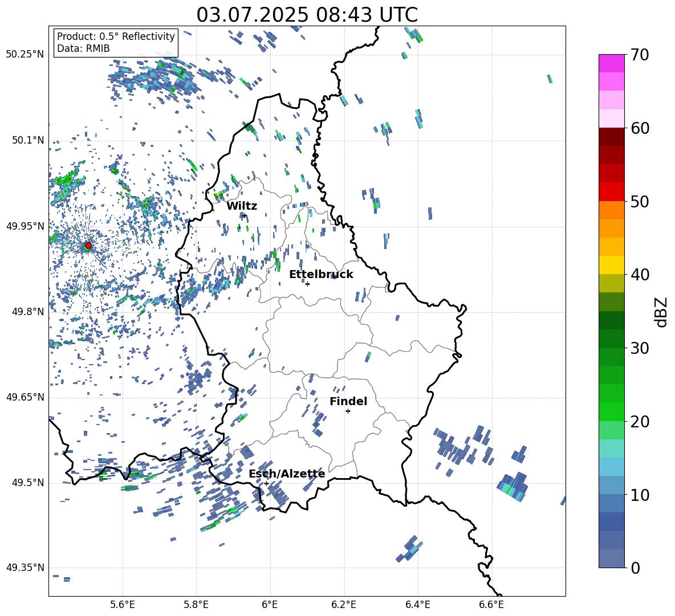675x616 pixels.
Task: Click the Ettelbruck cross location marker
Action: point(307,284)
